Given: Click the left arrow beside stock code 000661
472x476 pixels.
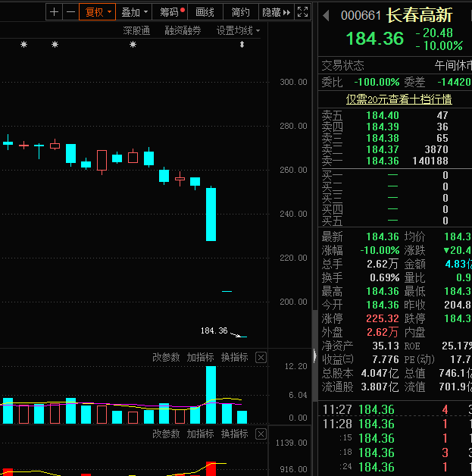Looking at the screenshot, I should coord(327,15).
